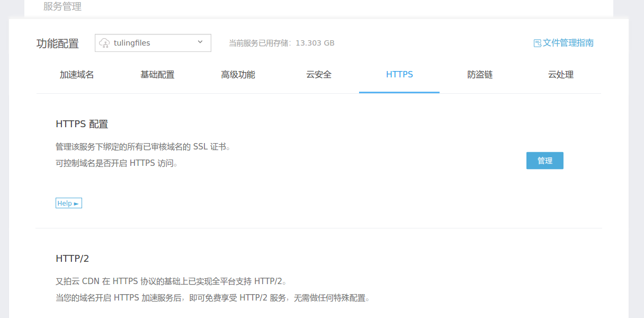Switch to the 基础配置 tab

click(157, 75)
